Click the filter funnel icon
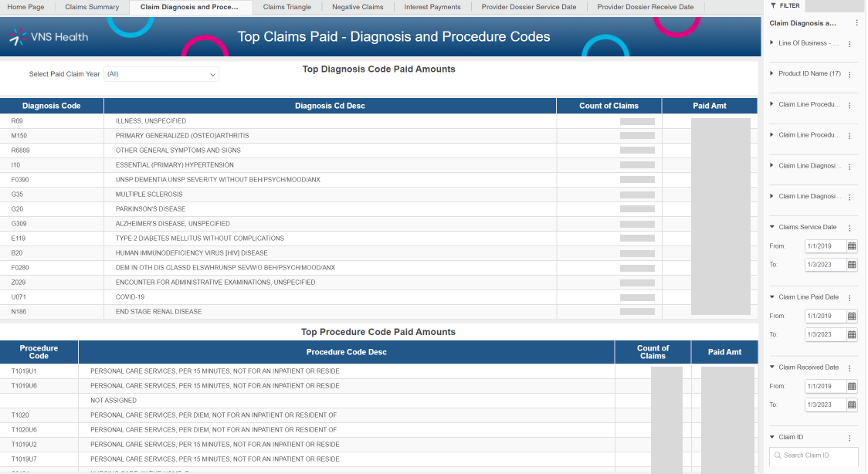The height and width of the screenshot is (474, 868). (x=773, y=5)
